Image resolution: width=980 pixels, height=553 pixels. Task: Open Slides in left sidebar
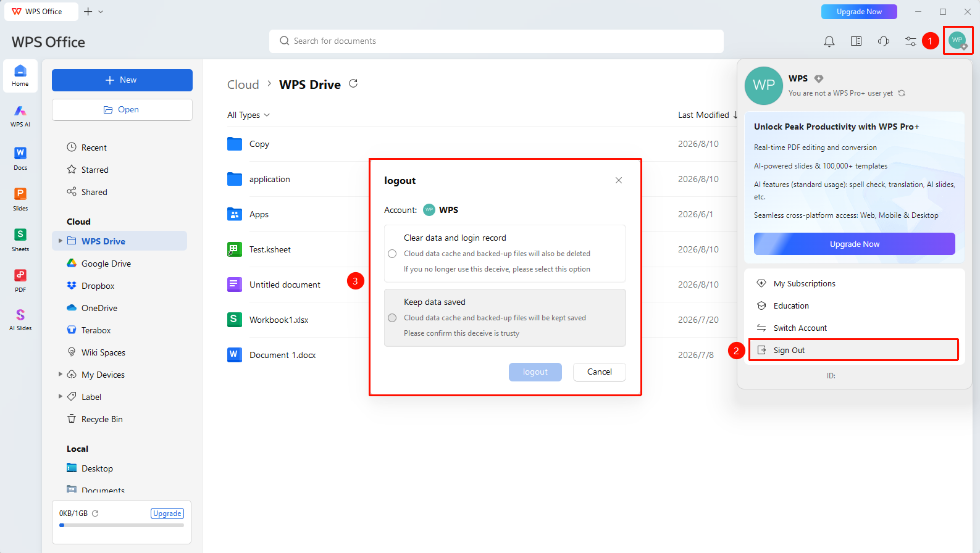[x=20, y=199]
